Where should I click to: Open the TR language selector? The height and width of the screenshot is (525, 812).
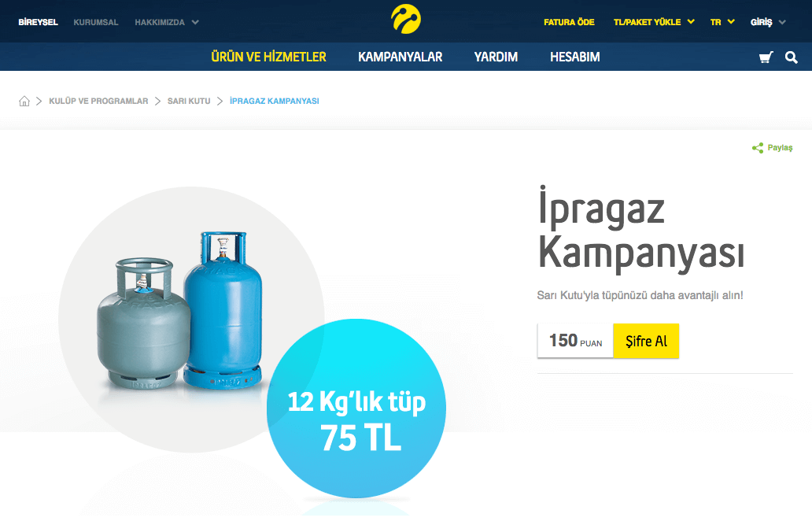coord(722,22)
